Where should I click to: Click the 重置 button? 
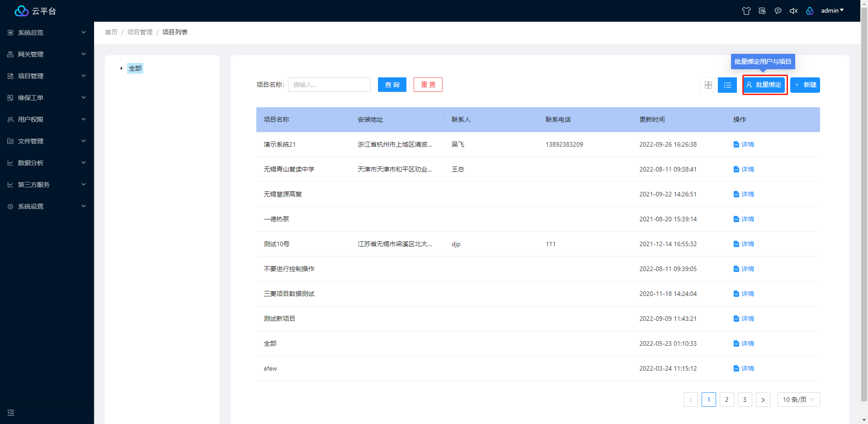tap(428, 85)
